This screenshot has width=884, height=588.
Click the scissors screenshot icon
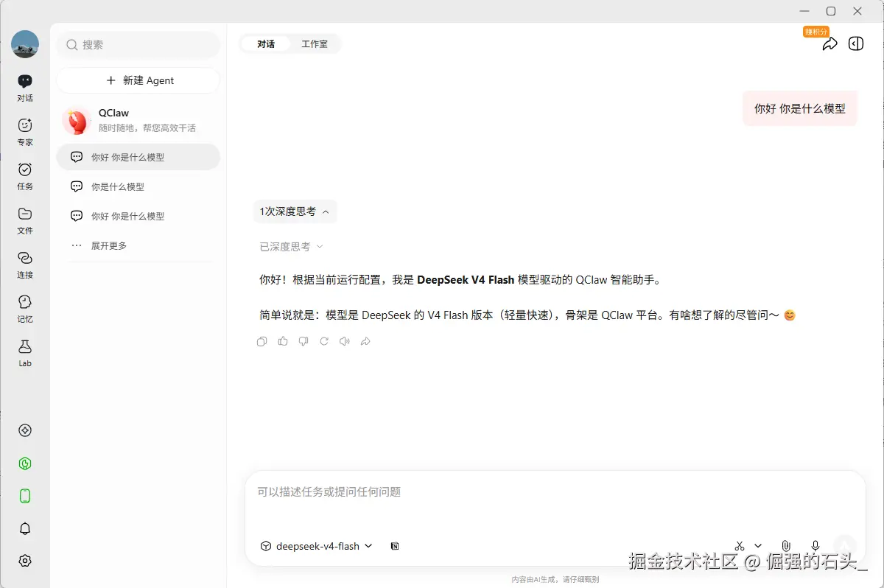[x=740, y=546]
